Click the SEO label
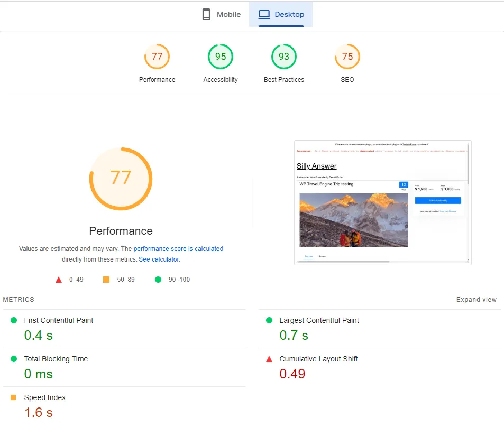This screenshot has height=427, width=504. click(x=347, y=80)
